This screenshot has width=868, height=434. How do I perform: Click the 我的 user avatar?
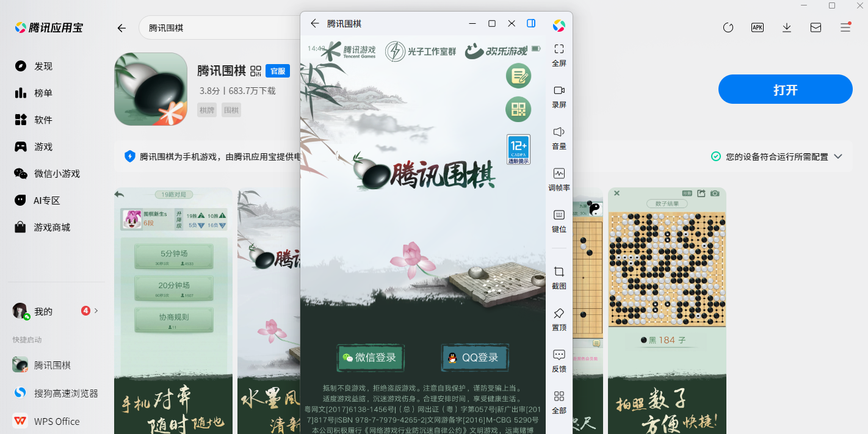tap(20, 311)
